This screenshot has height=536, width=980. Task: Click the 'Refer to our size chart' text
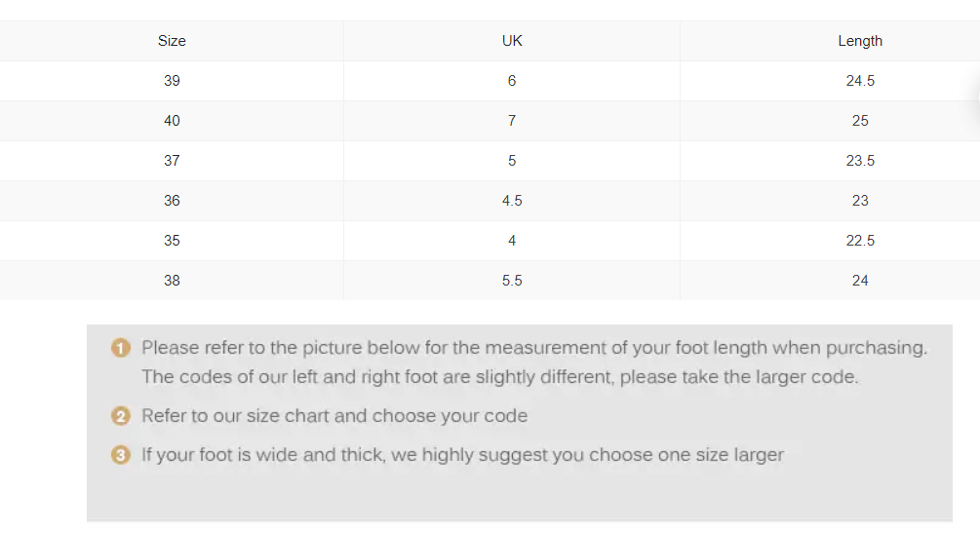pos(334,416)
